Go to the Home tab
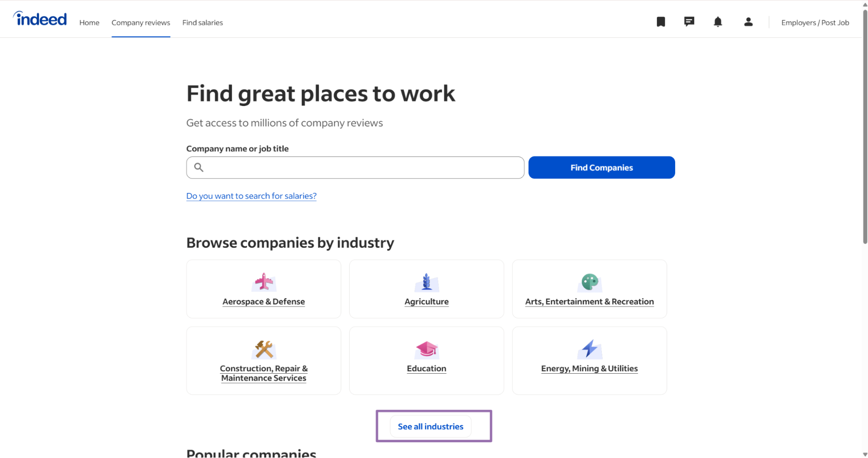This screenshot has height=458, width=868. tap(89, 23)
